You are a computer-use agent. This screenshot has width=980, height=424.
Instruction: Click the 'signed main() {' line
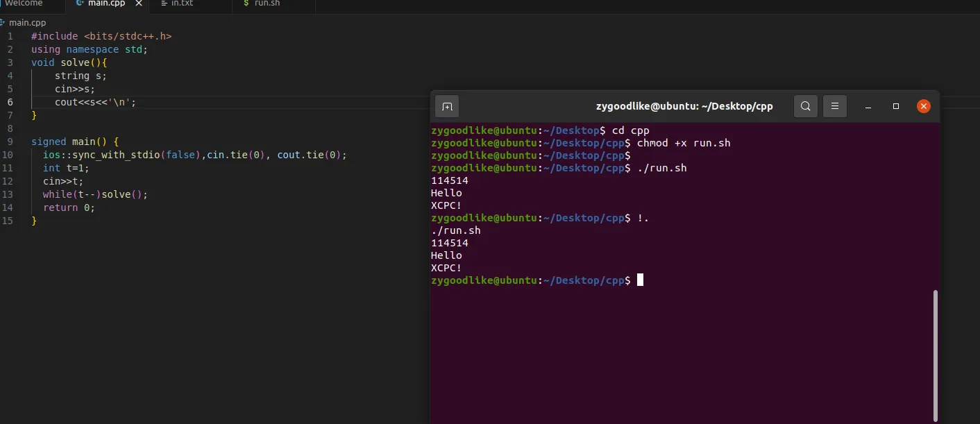coord(75,142)
